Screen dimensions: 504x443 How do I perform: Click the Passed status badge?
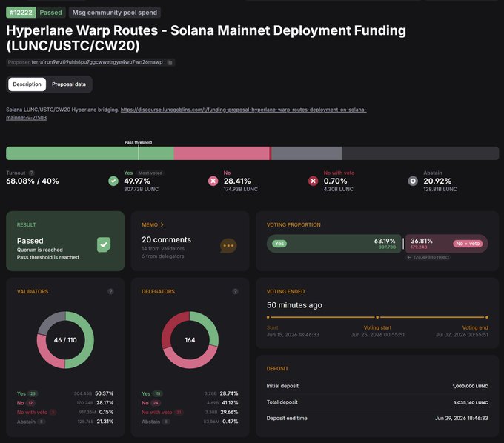51,13
